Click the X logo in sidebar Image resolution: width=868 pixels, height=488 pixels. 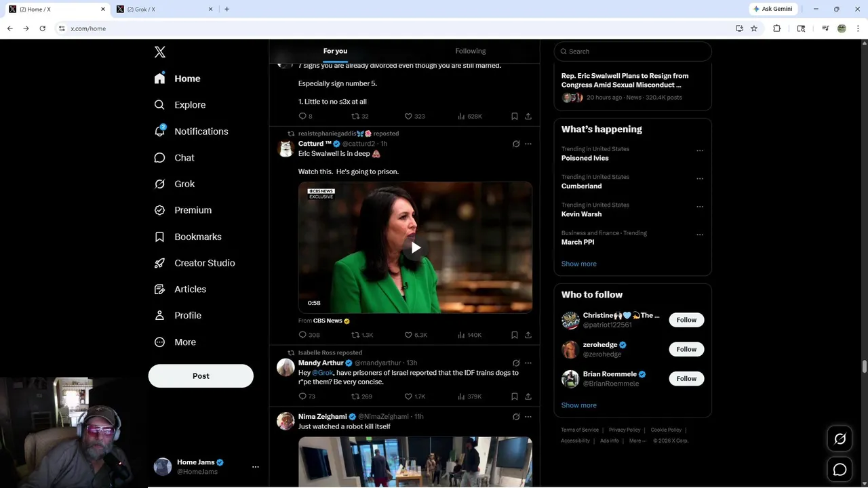tap(160, 52)
